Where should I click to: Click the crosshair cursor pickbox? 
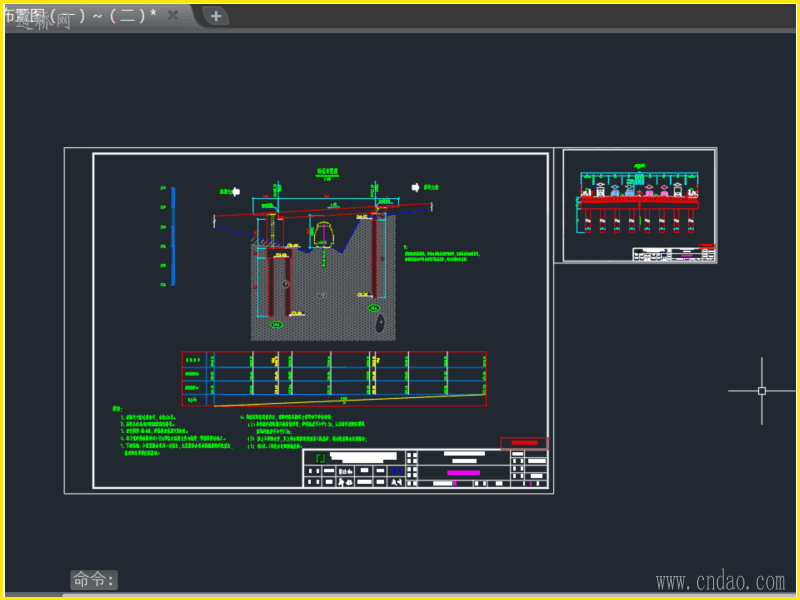coord(762,391)
